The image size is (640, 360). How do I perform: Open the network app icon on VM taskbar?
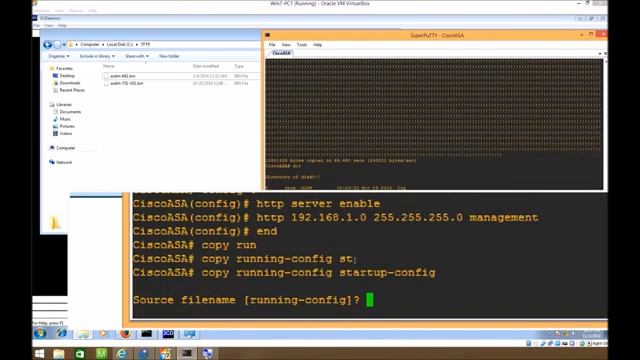(x=189, y=333)
